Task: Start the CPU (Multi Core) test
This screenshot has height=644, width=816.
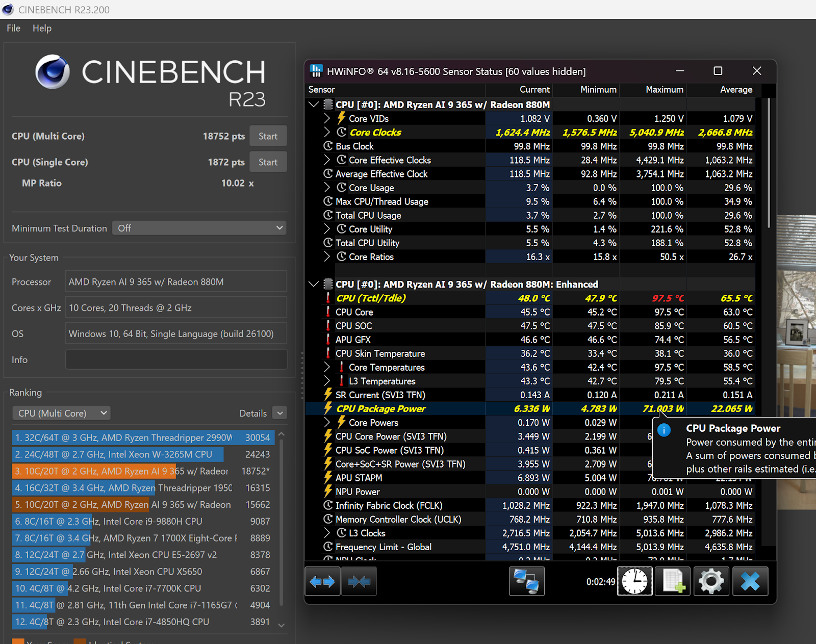Action: point(268,136)
